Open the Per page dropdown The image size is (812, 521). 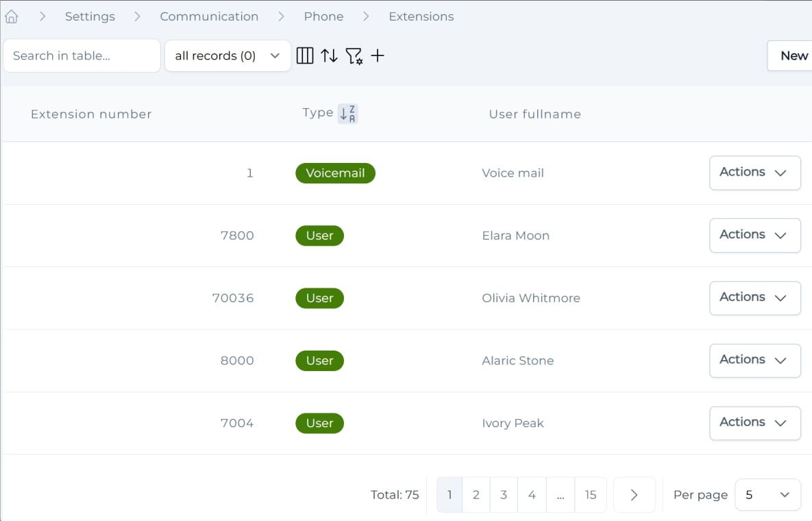pyautogui.click(x=767, y=495)
